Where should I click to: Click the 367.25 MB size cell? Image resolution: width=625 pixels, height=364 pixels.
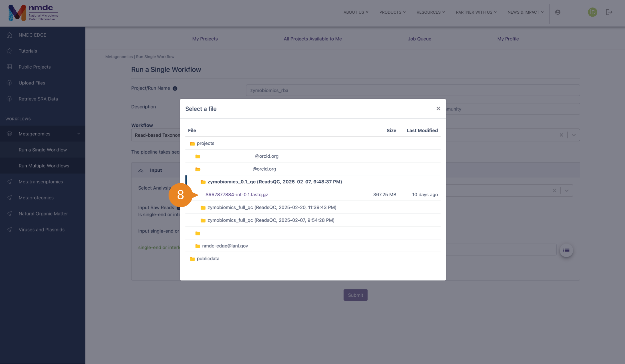385,195
